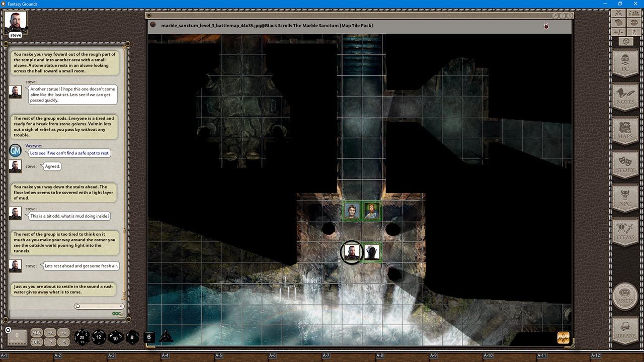Toggle the ADV advantage button
The image size is (644, 362).
point(37,333)
